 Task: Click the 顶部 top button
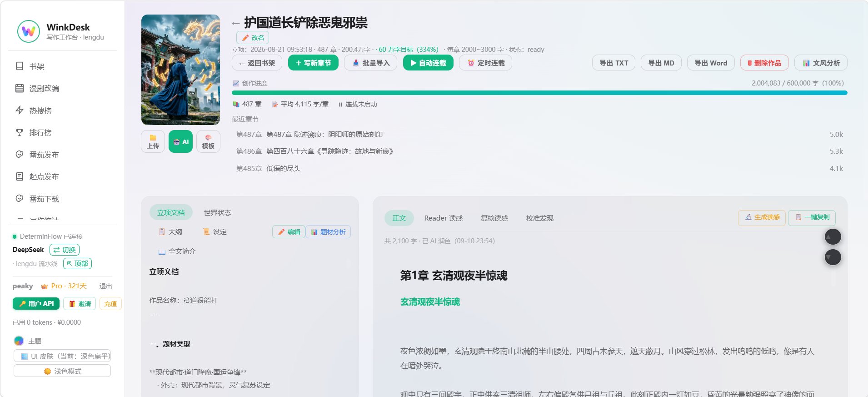[x=78, y=263]
